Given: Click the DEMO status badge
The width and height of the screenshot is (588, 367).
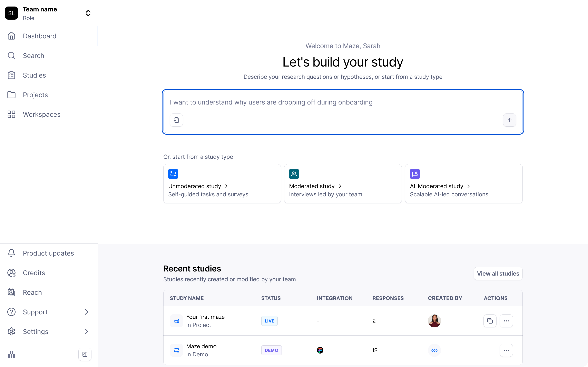Looking at the screenshot, I should pos(271,350).
